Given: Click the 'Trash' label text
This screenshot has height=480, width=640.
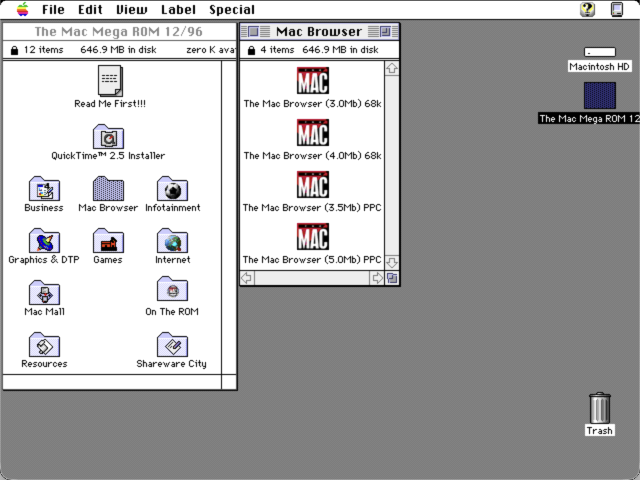Looking at the screenshot, I should point(600,431).
